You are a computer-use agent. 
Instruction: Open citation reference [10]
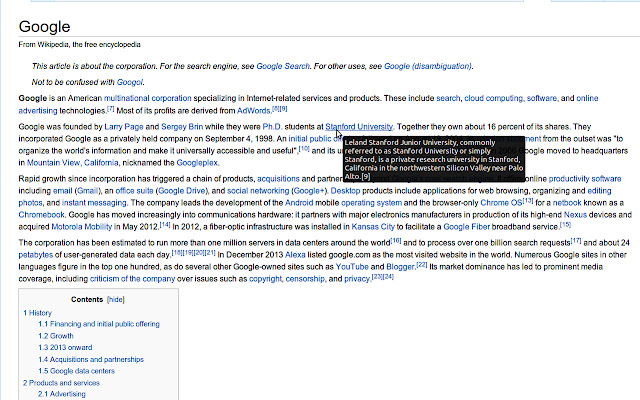click(304, 149)
